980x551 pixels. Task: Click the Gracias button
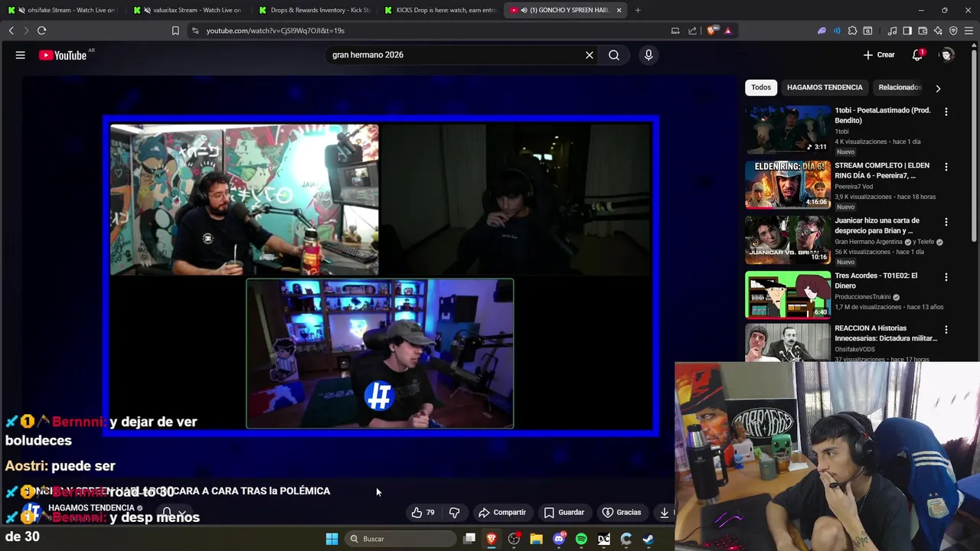[622, 513]
